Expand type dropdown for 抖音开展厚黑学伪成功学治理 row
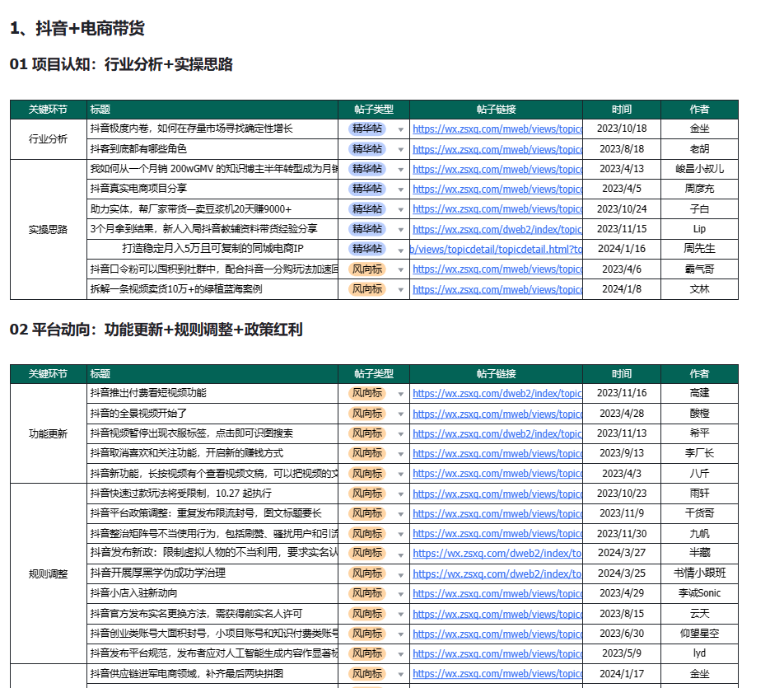The image size is (784, 688). [x=400, y=574]
